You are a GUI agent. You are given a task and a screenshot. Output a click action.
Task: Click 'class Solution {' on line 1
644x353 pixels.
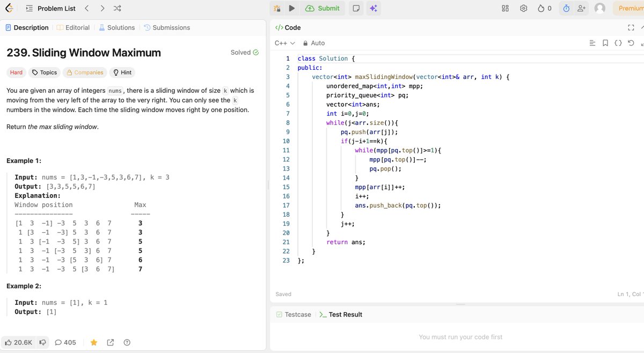(326, 58)
